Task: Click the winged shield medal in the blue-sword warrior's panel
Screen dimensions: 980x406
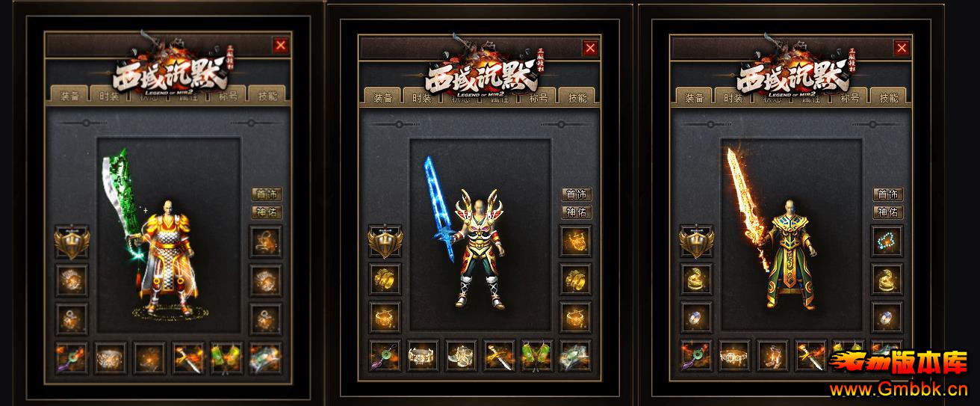Action: tap(384, 242)
